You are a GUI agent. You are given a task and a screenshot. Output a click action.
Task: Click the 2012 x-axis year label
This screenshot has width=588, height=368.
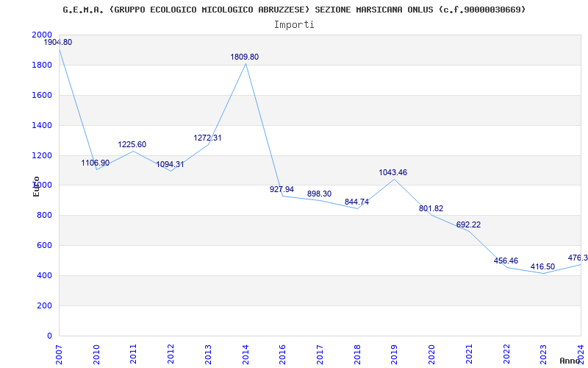coord(171,353)
